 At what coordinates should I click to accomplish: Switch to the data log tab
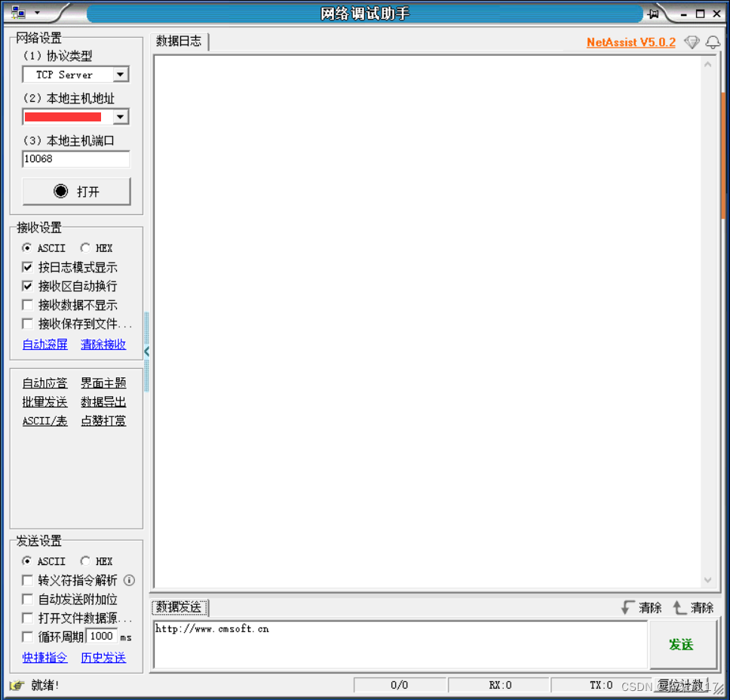(178, 41)
